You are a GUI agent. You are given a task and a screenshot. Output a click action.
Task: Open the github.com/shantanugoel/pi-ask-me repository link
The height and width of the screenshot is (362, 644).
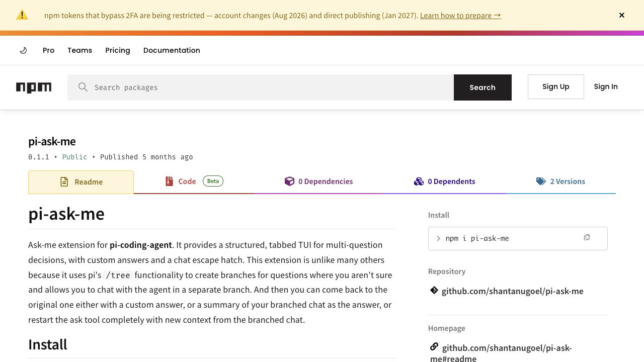pyautogui.click(x=513, y=291)
